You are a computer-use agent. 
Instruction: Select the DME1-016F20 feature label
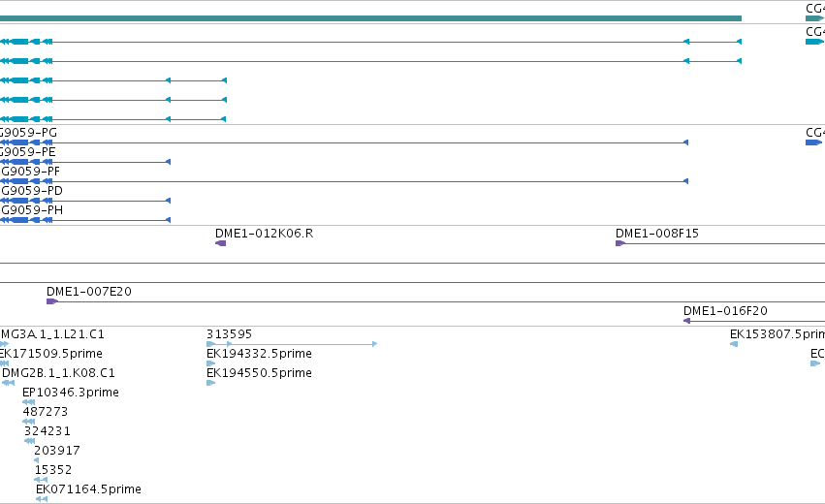click(x=725, y=311)
